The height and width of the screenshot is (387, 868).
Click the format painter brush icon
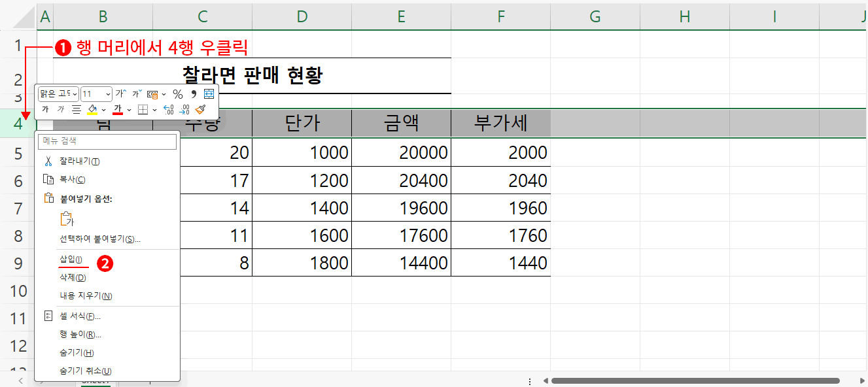click(200, 109)
